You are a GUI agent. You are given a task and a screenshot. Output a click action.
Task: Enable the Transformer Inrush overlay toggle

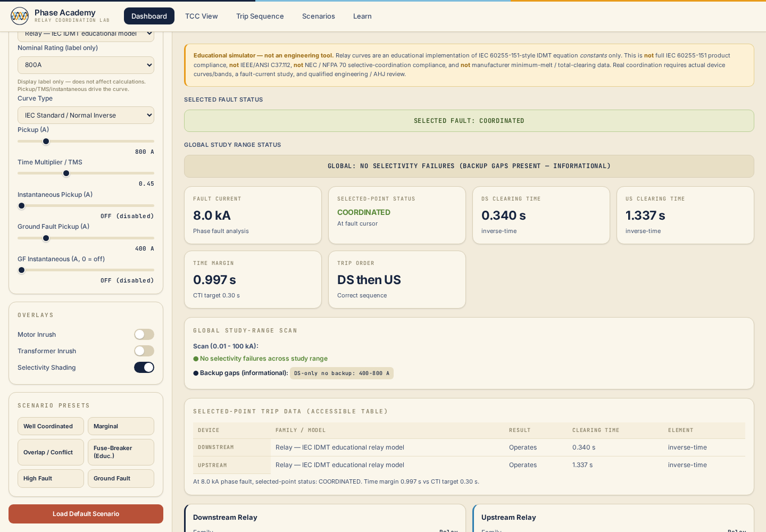click(144, 351)
